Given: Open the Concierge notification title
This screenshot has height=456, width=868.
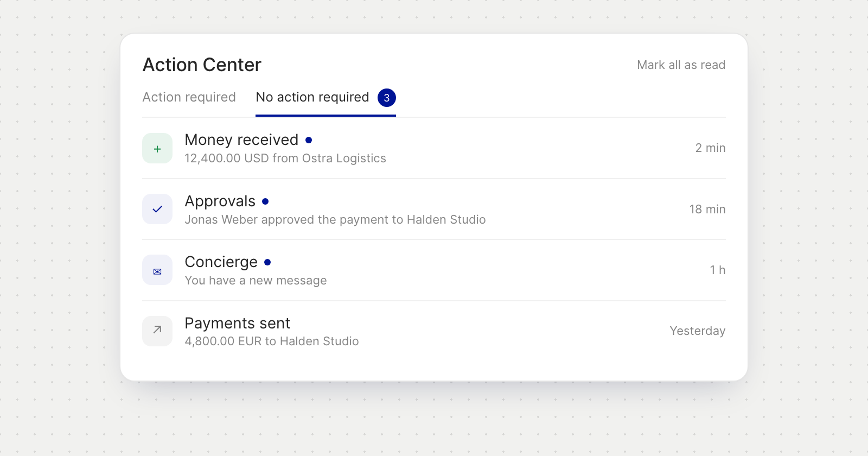Looking at the screenshot, I should [x=221, y=262].
